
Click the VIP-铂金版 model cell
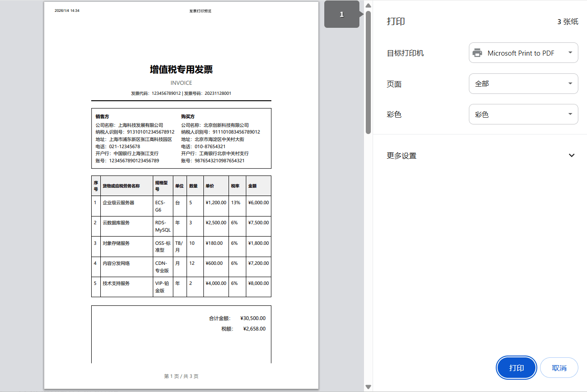pyautogui.click(x=162, y=287)
